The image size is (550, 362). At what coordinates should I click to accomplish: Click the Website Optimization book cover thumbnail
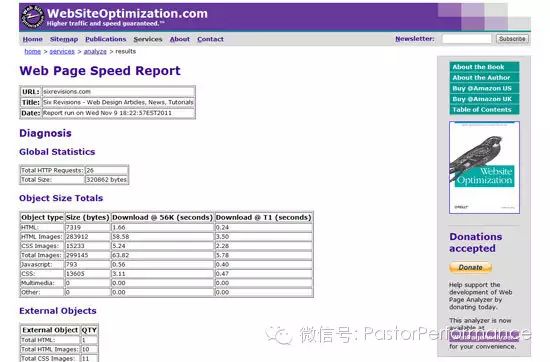click(484, 168)
